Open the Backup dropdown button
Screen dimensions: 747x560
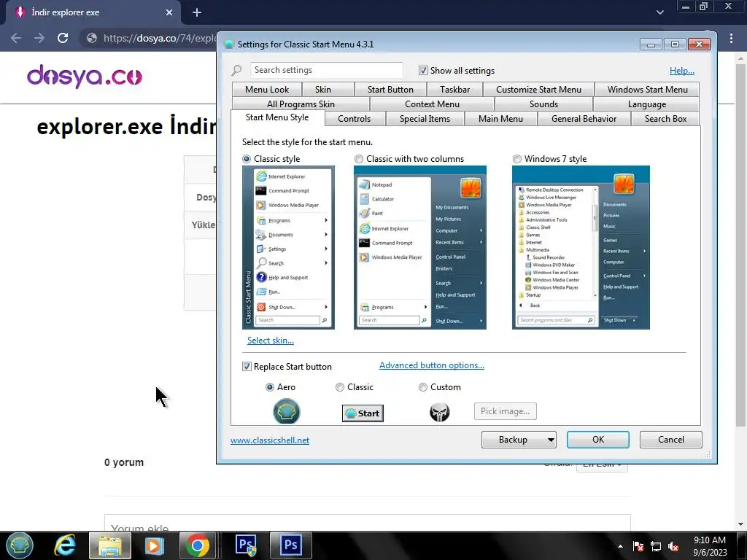519,440
